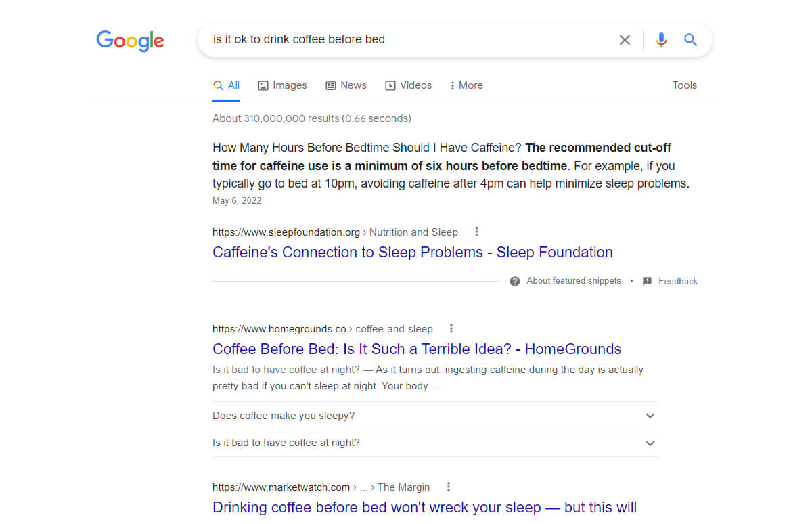Open the Tools menu
Screen dimensions: 812x524
tap(684, 85)
